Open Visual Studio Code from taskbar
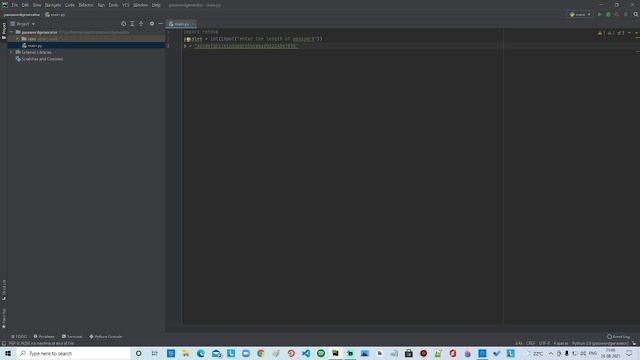 306,353
